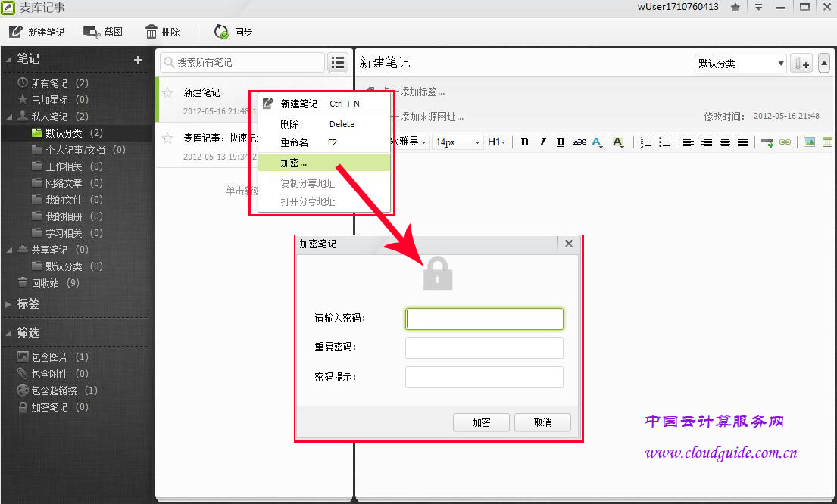Screen dimensions: 837x504
Task: Click the 截图 screenshot tool
Action: coord(103,32)
